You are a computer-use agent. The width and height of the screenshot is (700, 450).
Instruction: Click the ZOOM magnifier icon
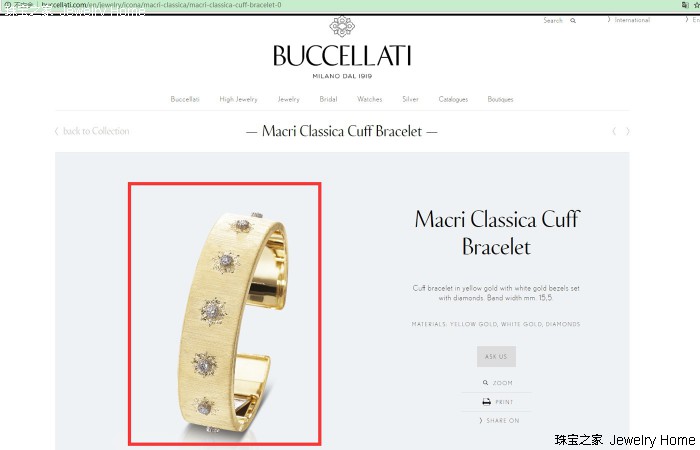[485, 383]
